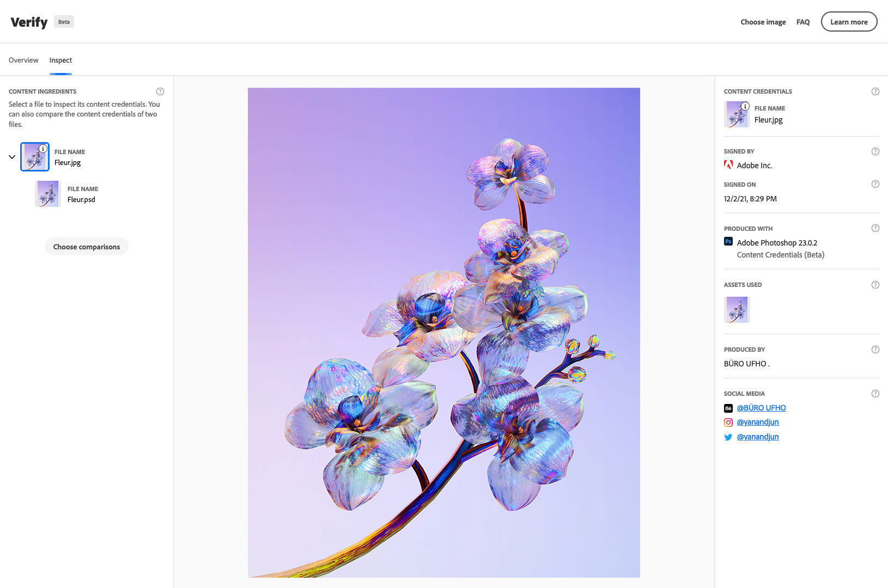Click help icon for Signed On section
888x588 pixels.
coord(875,184)
